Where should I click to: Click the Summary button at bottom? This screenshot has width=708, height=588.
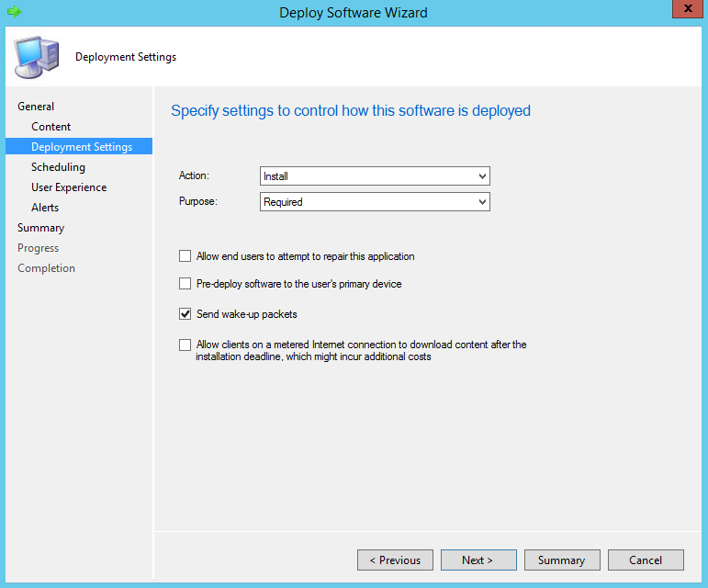(x=561, y=560)
